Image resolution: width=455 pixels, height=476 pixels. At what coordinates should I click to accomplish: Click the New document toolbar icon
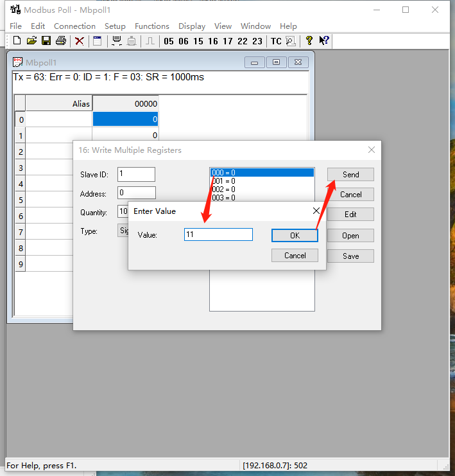click(17, 41)
